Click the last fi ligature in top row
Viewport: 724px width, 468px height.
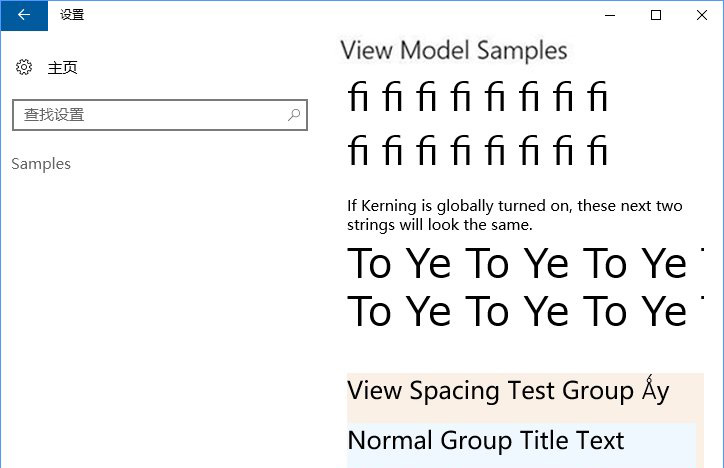click(597, 98)
